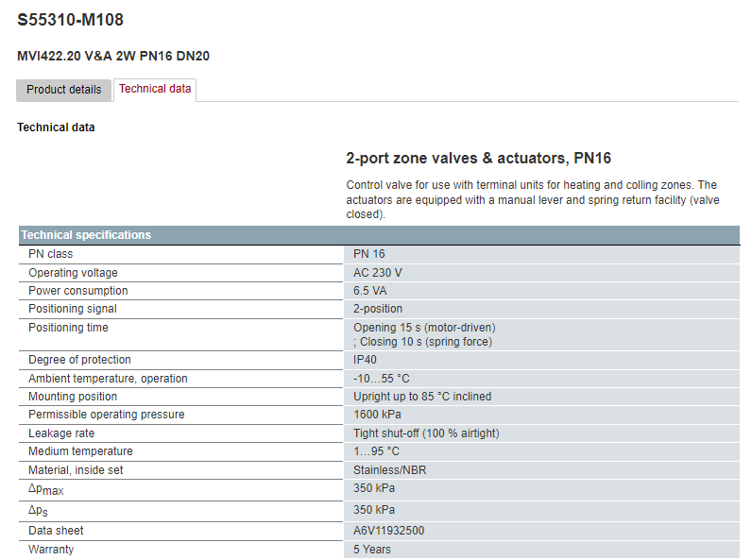
Task: Open the Product details tab
Action: [64, 90]
